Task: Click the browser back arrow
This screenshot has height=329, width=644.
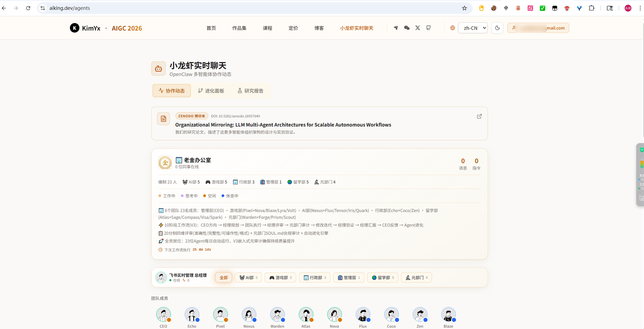Action: [4, 8]
